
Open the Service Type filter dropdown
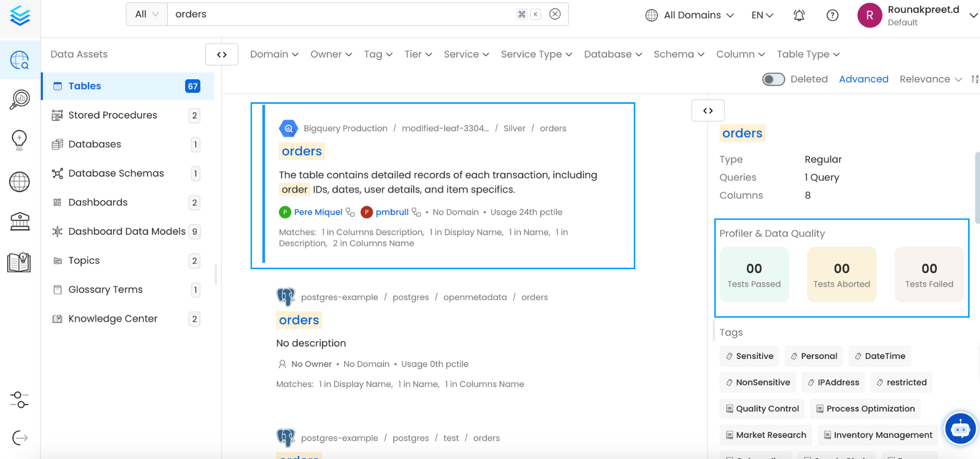[x=536, y=54]
